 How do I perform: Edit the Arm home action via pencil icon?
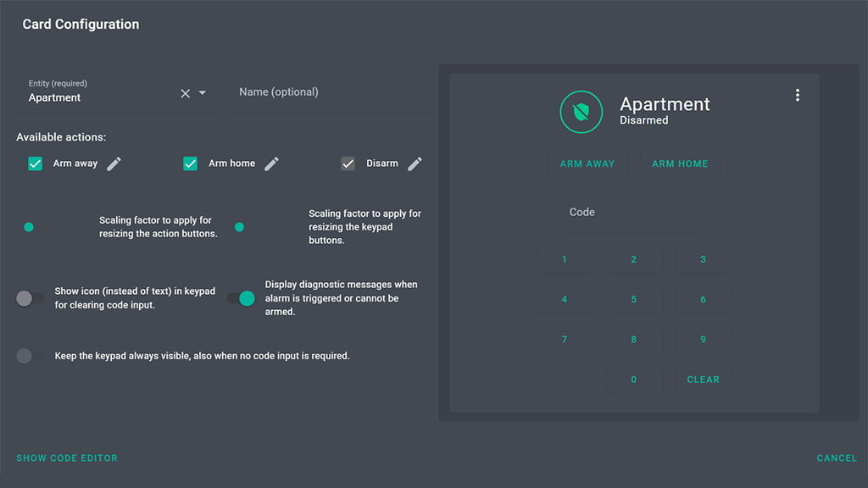[271, 164]
